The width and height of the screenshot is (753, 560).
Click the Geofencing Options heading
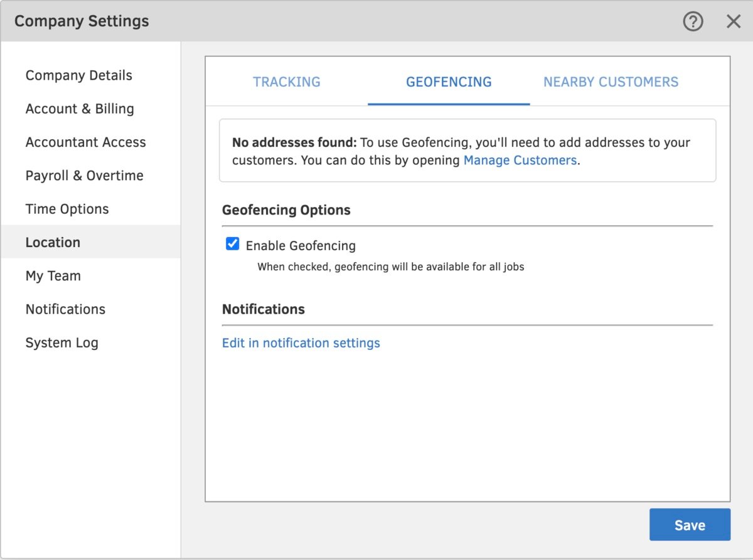pos(286,210)
